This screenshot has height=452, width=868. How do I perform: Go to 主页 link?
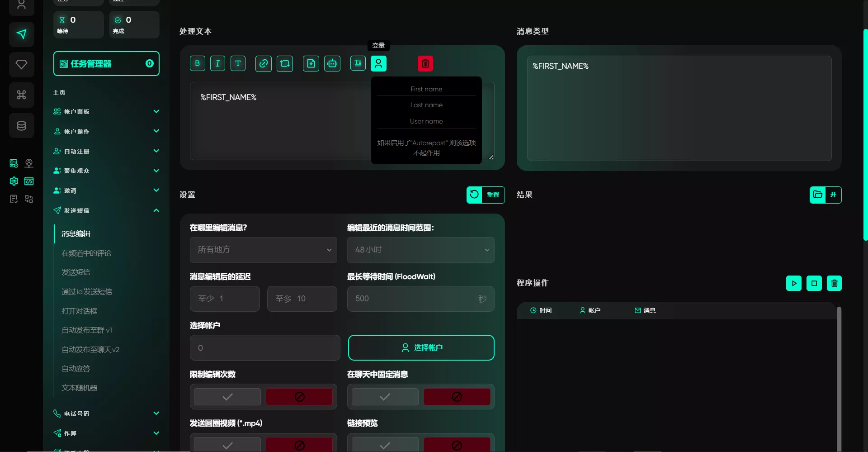[59, 92]
